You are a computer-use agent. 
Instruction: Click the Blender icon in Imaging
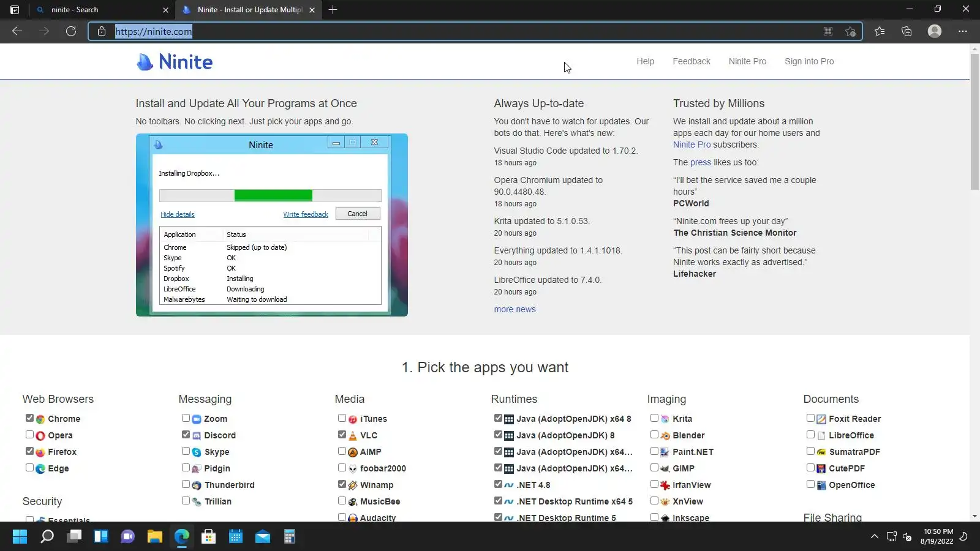tap(665, 436)
